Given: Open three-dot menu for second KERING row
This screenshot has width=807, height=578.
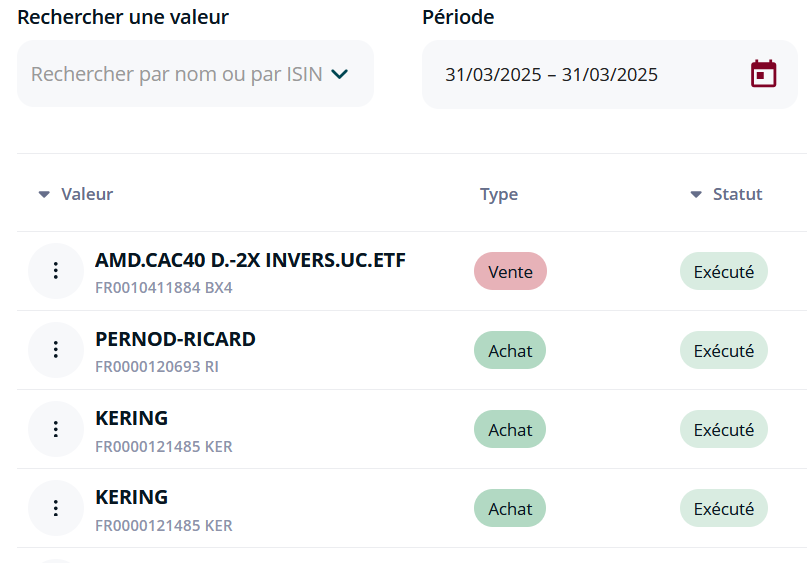Looking at the screenshot, I should point(56,509).
